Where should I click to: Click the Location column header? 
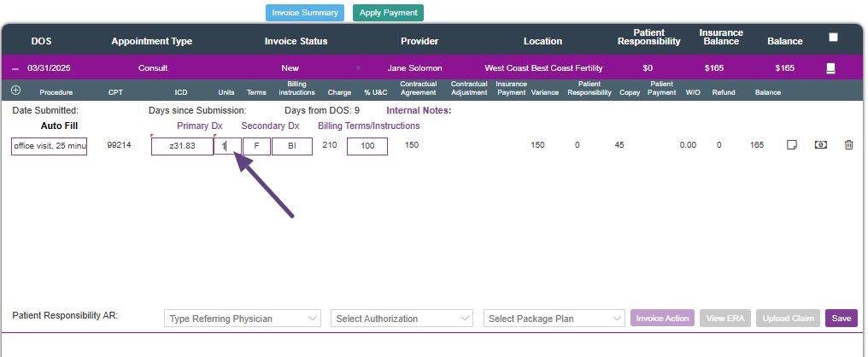[x=543, y=41]
